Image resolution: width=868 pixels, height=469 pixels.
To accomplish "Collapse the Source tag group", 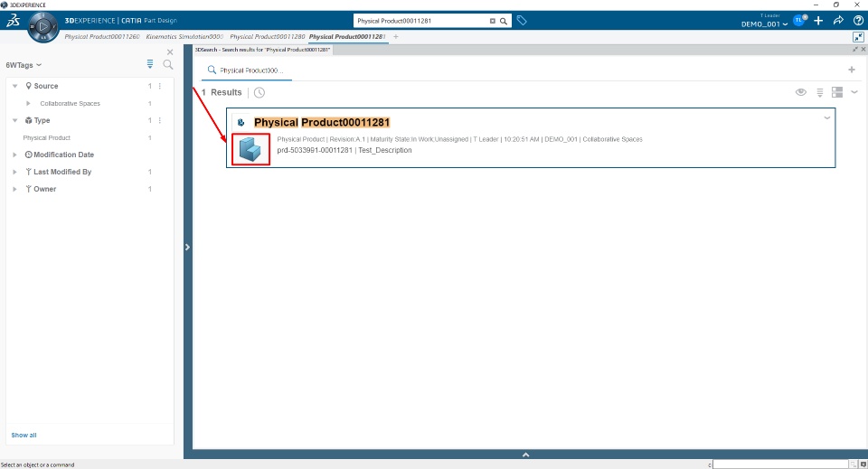I will pos(15,86).
